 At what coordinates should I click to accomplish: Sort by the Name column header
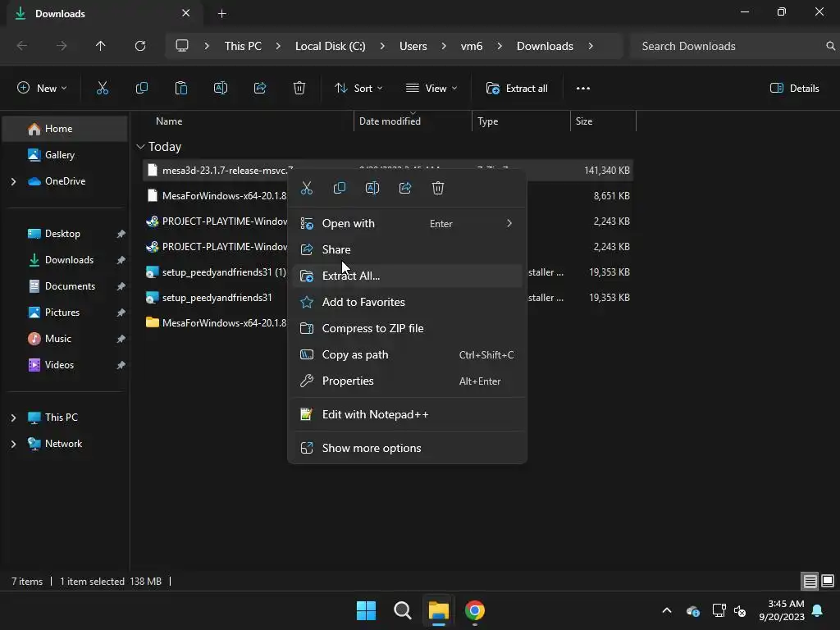(246, 121)
